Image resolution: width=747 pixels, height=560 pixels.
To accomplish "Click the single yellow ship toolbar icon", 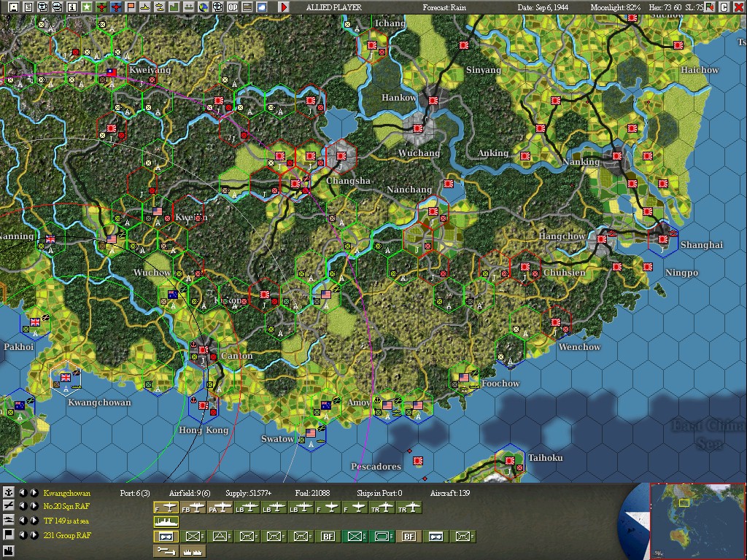I will click(145, 7).
